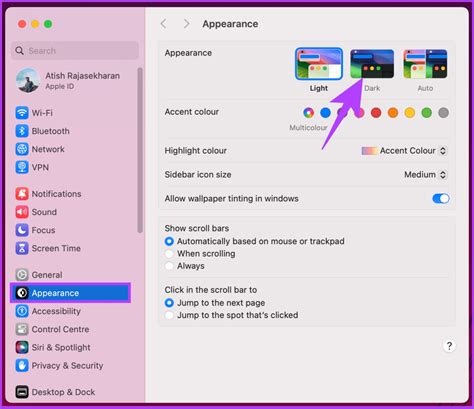The image size is (474, 409).
Task: Choose orange accent colour
Action: click(393, 113)
